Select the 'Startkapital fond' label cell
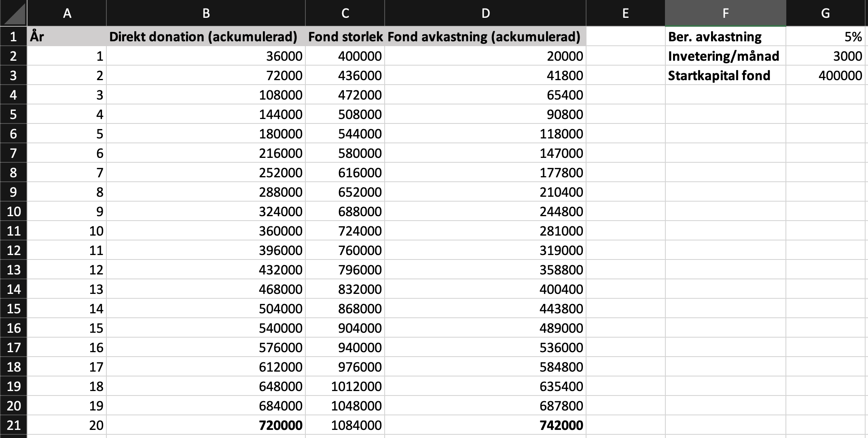 pos(726,76)
